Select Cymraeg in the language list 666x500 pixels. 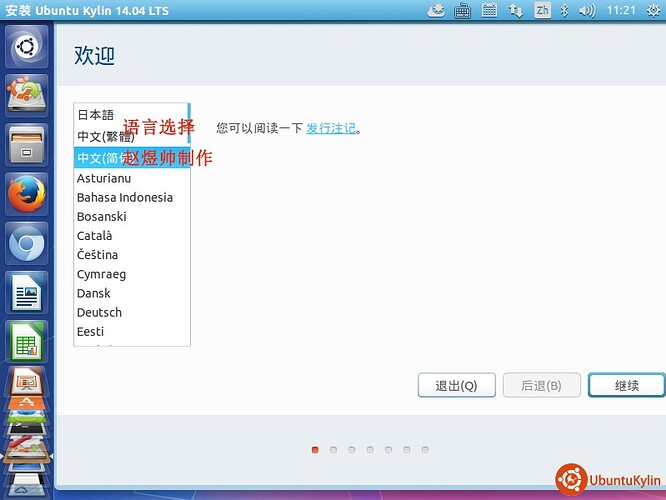click(x=132, y=274)
